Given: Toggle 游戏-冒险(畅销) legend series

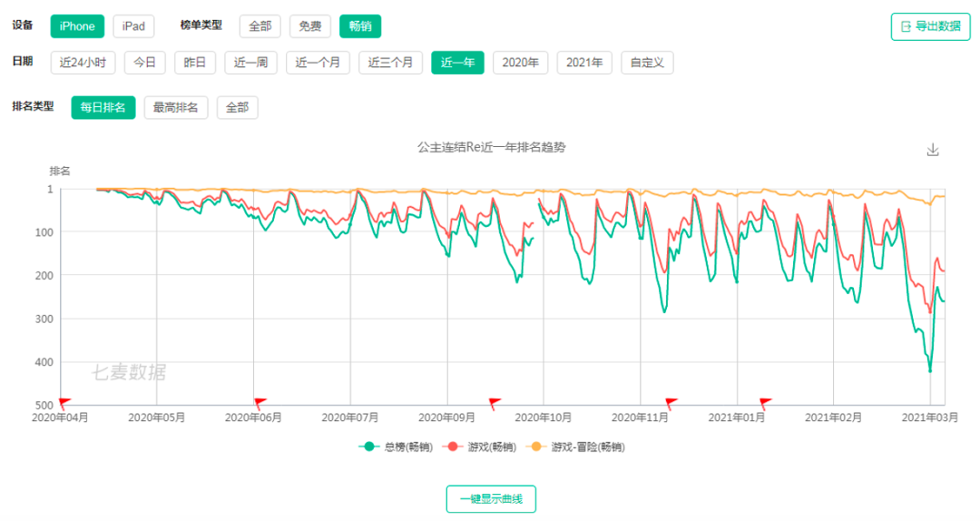Looking at the screenshot, I should click(x=577, y=447).
